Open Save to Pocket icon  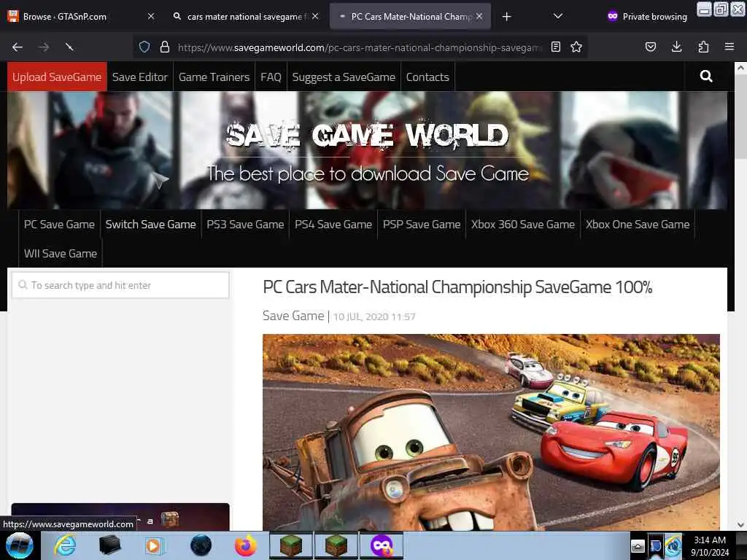tap(651, 47)
